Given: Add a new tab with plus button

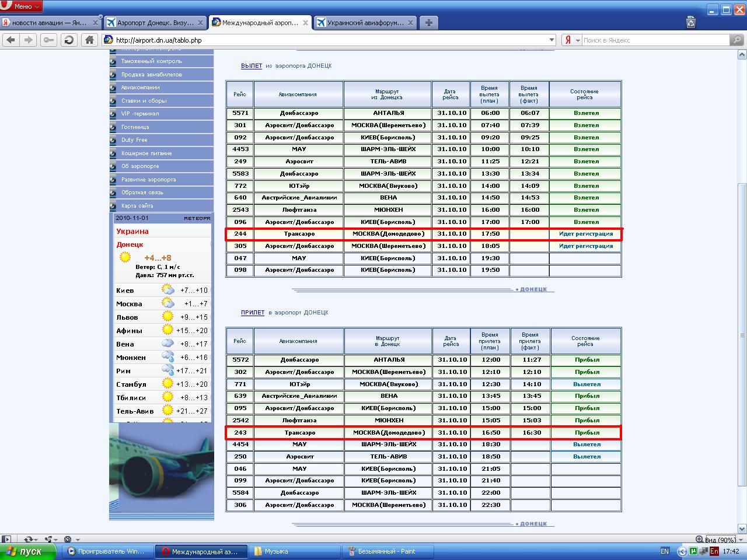Looking at the screenshot, I should 429,23.
